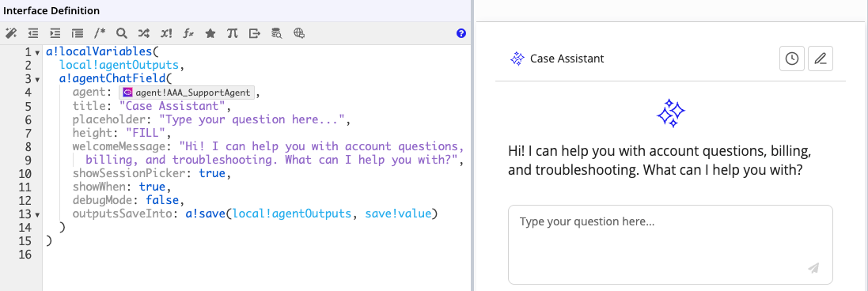Image resolution: width=868 pixels, height=291 pixels.
Task: Click a!agentChatField in the code
Action: point(112,79)
